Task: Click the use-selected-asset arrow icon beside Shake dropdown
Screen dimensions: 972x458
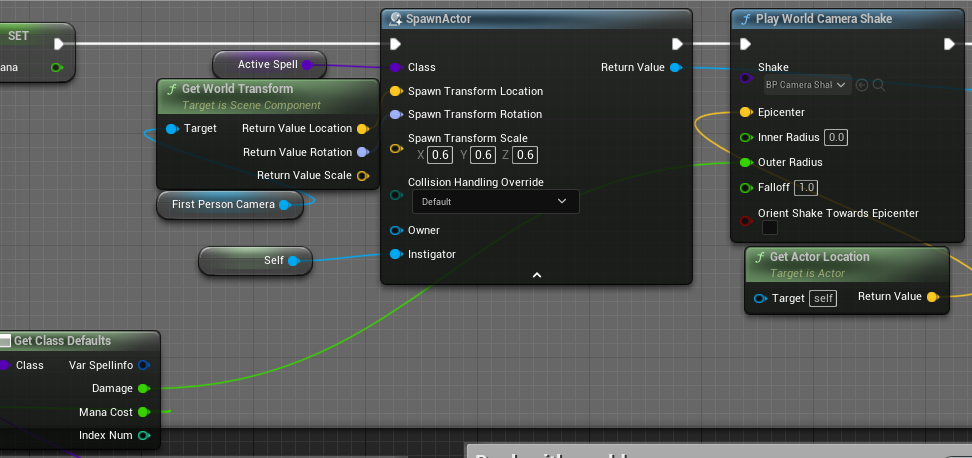Action: [x=862, y=86]
